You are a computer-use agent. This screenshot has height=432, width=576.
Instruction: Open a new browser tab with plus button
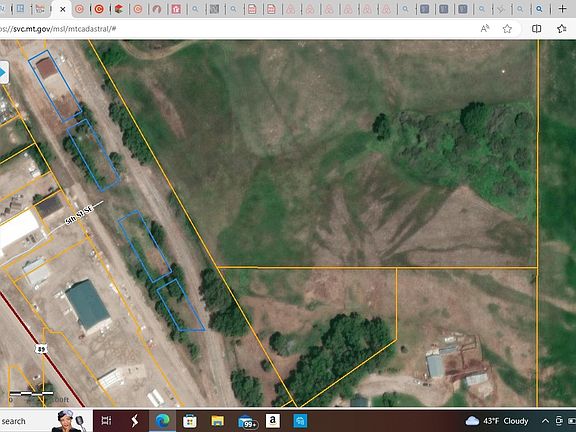click(562, 9)
